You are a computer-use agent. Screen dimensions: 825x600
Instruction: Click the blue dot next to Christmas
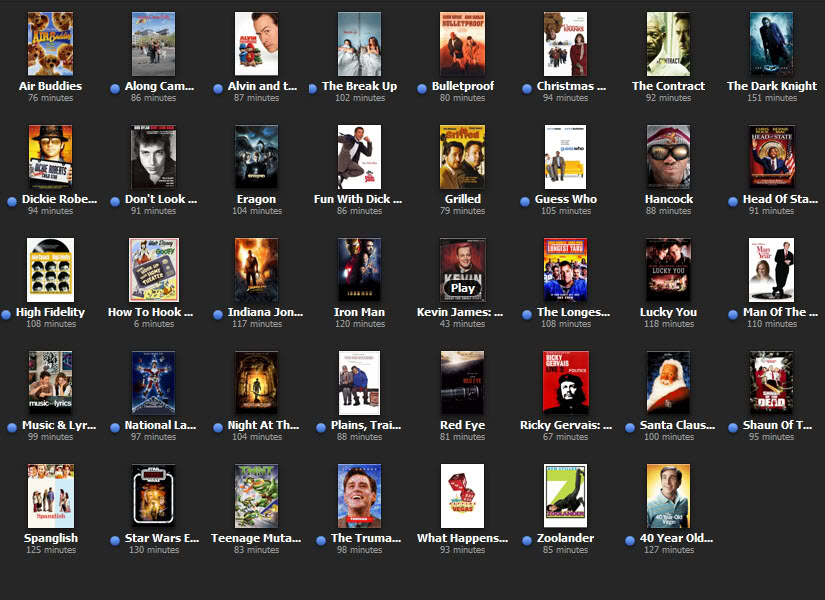coord(527,89)
